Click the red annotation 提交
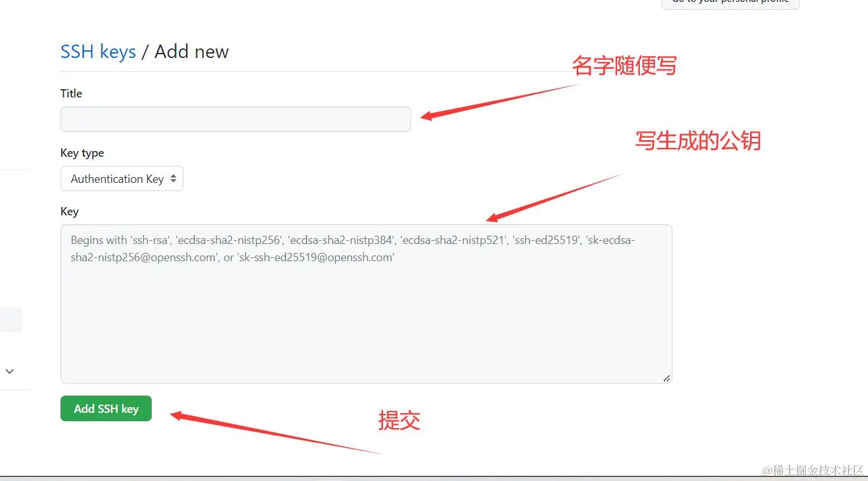This screenshot has width=868, height=481. 399,420
